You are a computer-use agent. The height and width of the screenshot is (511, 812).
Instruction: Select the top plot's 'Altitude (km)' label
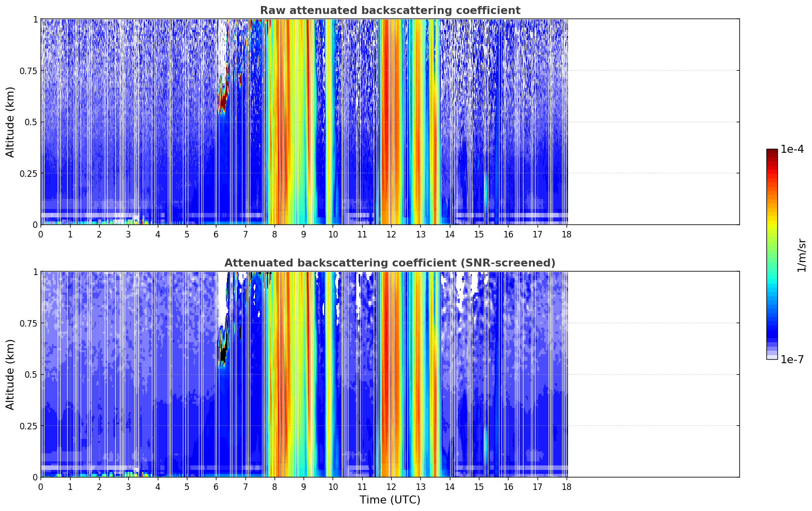(x=11, y=122)
